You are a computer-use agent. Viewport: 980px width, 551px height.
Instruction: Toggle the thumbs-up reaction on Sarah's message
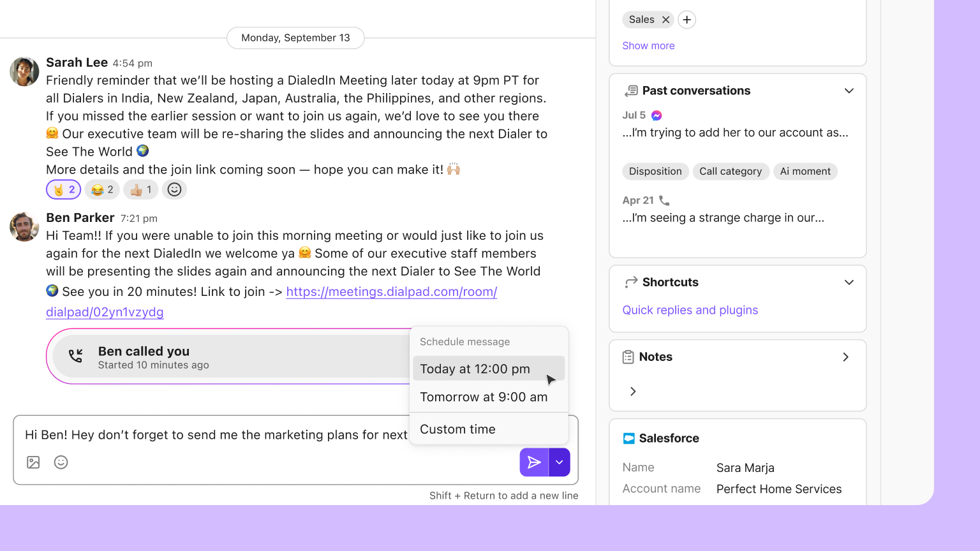click(140, 189)
